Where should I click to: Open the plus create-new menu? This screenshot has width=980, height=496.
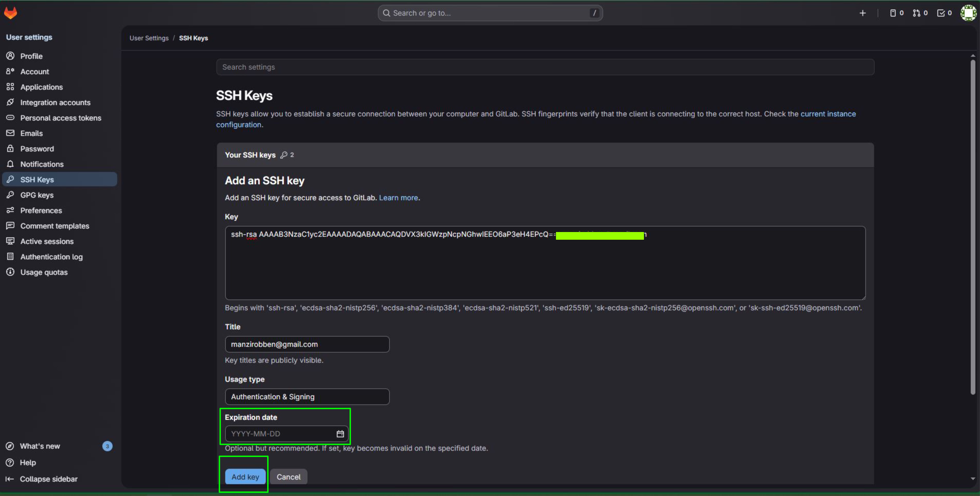[x=863, y=13]
